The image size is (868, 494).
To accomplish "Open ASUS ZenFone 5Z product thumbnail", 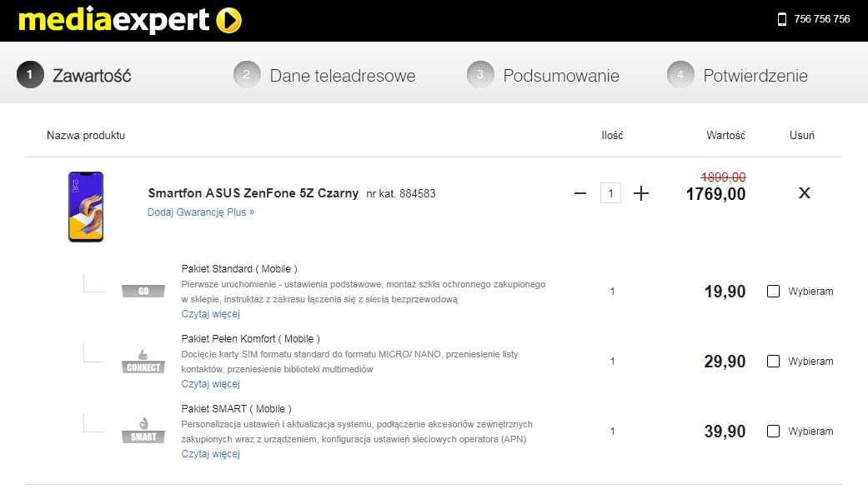I will 86,207.
